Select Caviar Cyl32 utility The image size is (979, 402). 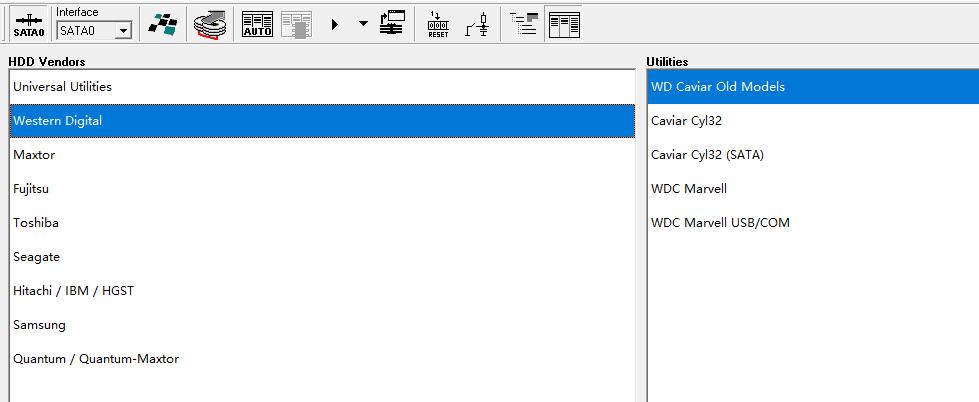pos(813,120)
